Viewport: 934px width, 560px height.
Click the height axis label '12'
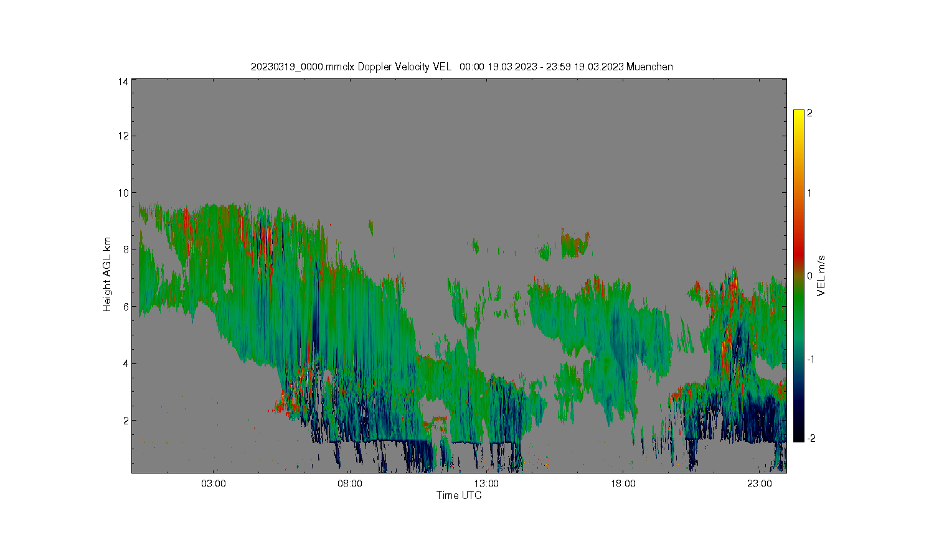(x=124, y=136)
